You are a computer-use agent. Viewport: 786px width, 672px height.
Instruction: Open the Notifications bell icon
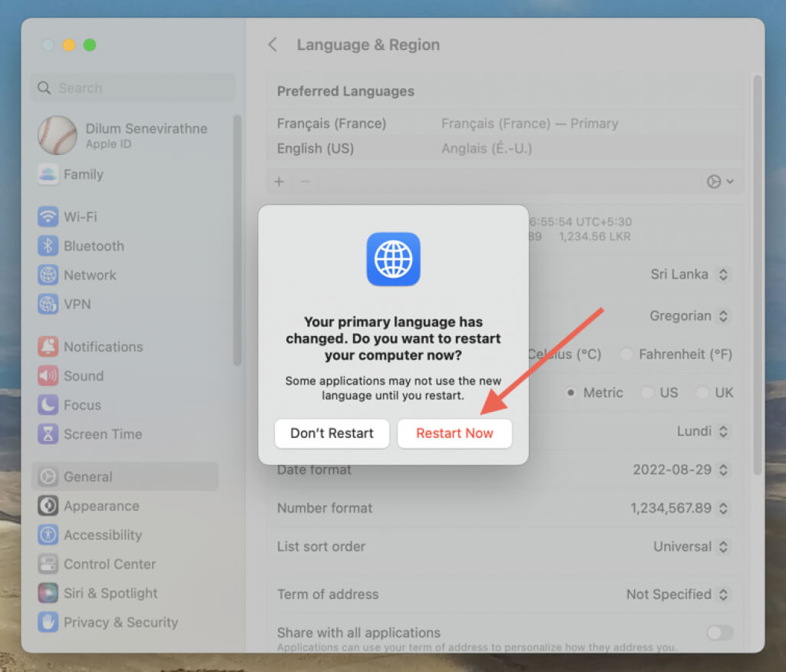(x=48, y=347)
